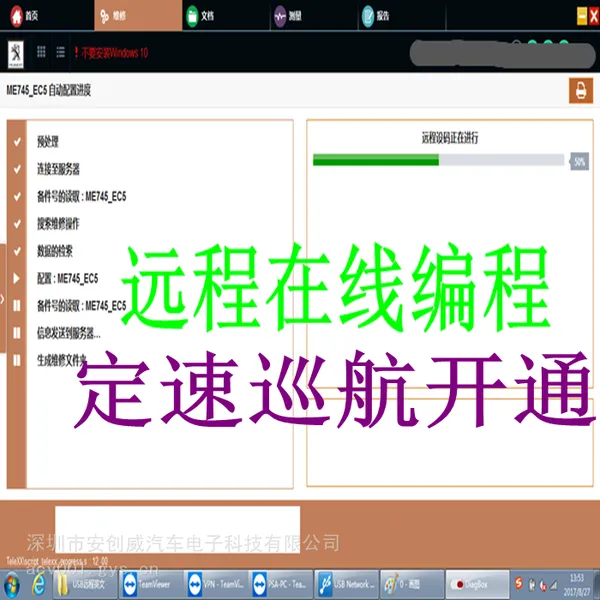Viewport: 600px width, 600px height.
Task: Select the 搜索维修操作 step text
Action: (x=58, y=224)
